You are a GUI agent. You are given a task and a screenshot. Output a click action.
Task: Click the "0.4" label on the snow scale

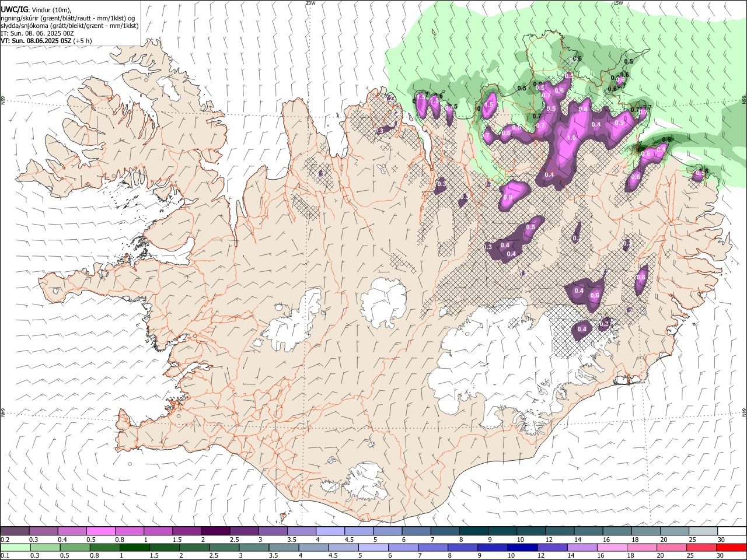62,540
